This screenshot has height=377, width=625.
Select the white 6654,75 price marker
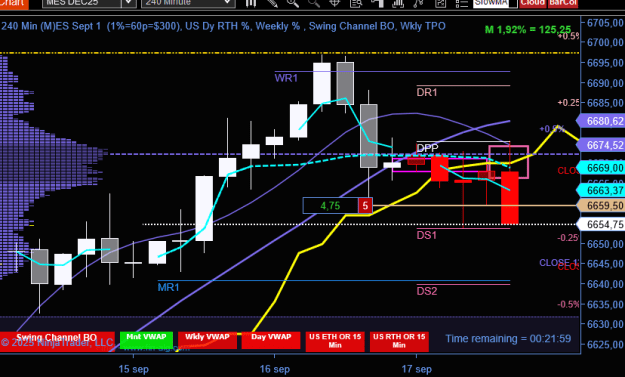(602, 224)
